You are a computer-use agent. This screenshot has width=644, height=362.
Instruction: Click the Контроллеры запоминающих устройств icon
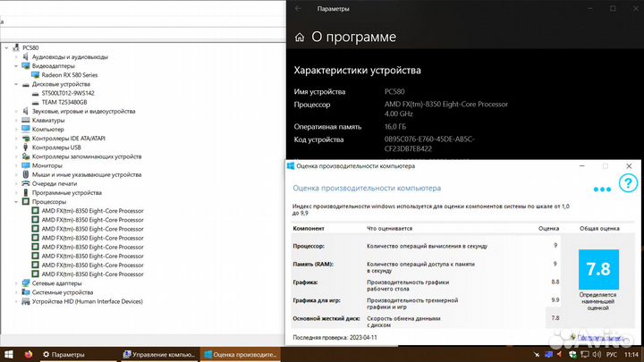point(25,156)
